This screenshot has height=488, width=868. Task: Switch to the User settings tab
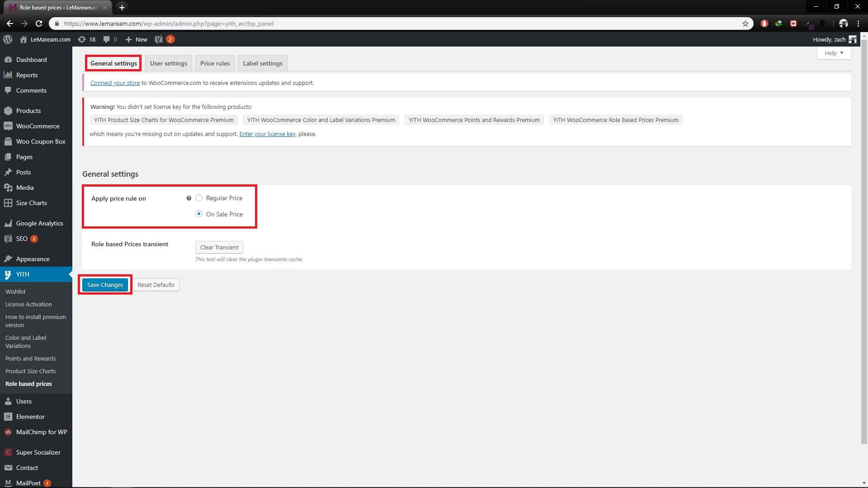coord(169,63)
